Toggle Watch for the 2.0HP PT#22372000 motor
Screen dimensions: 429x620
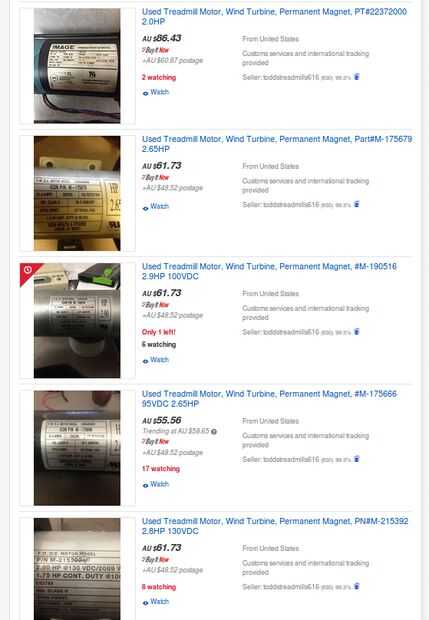coord(156,92)
